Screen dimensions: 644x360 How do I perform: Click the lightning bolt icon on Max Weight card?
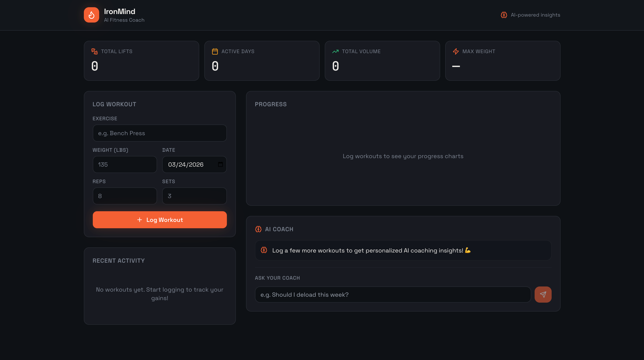point(456,51)
